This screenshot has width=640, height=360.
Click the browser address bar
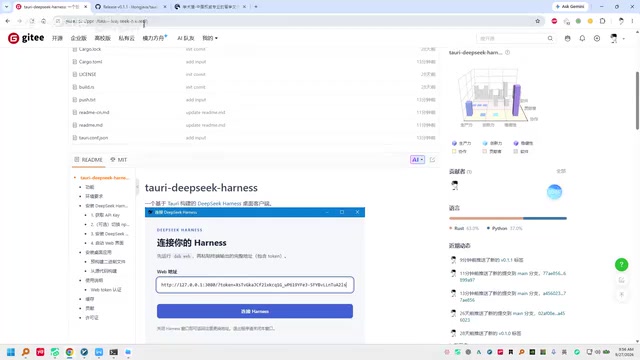point(298,21)
